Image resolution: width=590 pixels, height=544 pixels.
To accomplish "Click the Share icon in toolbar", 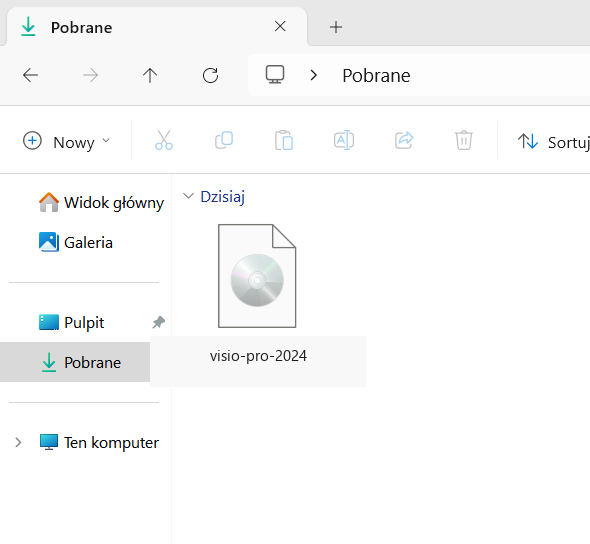I will click(404, 140).
